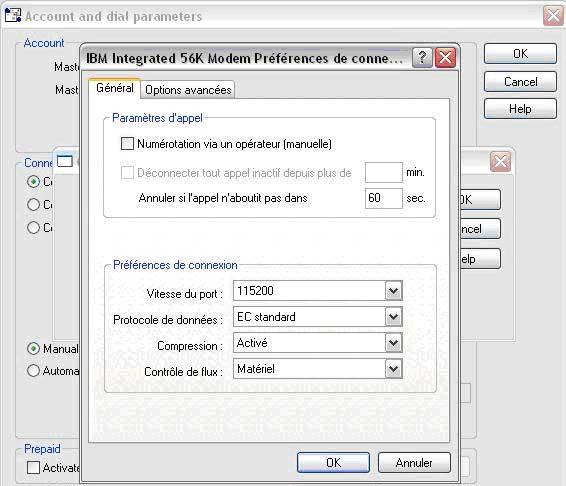
Task: Click Help in Account and dial parameters window
Action: coord(520,109)
